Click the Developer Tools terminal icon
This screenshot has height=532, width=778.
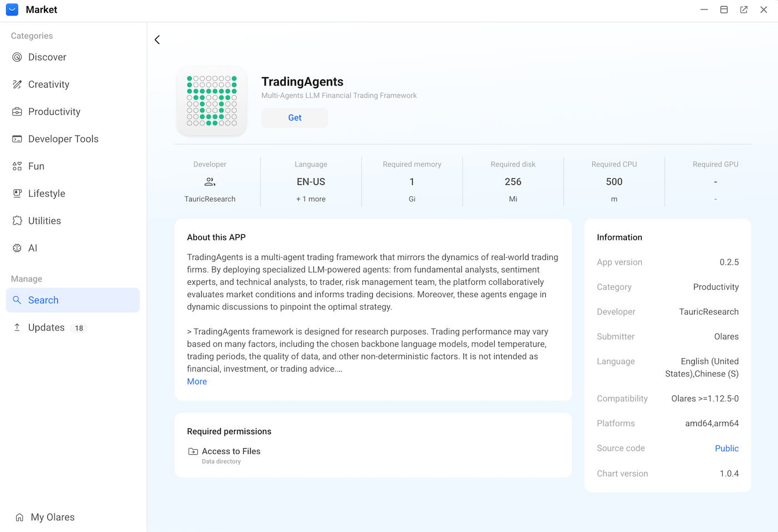point(17,139)
